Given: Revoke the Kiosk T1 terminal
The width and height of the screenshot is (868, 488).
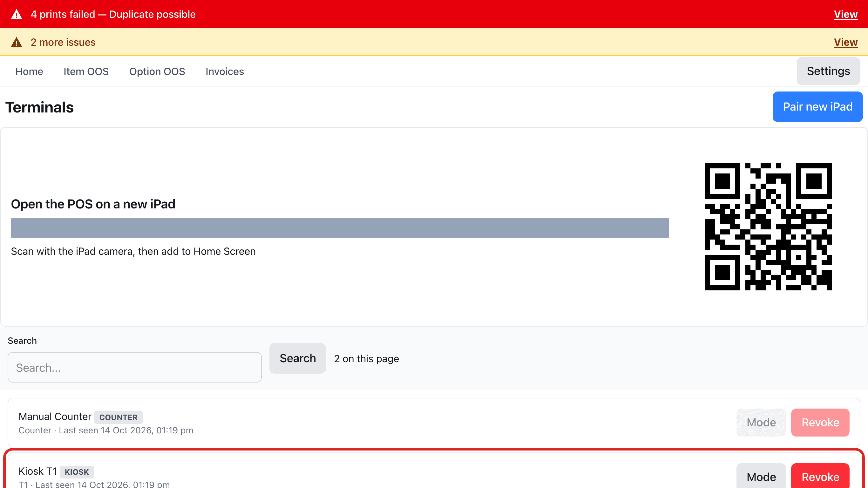Looking at the screenshot, I should (820, 477).
